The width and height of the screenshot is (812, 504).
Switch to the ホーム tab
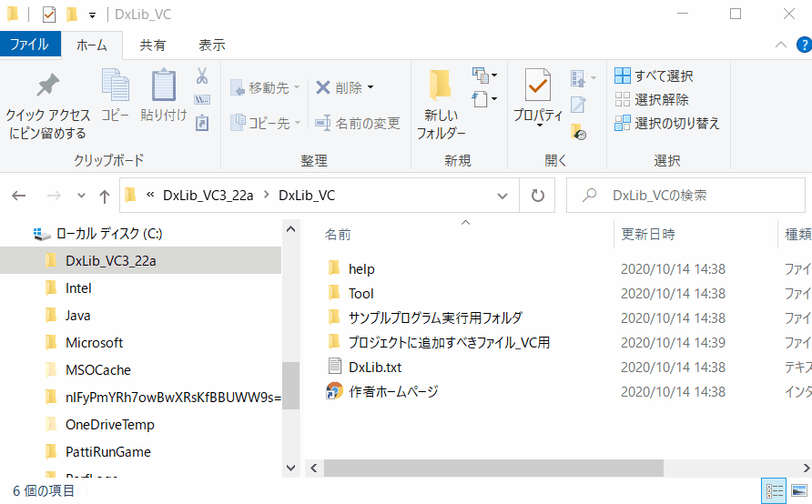pyautogui.click(x=92, y=45)
